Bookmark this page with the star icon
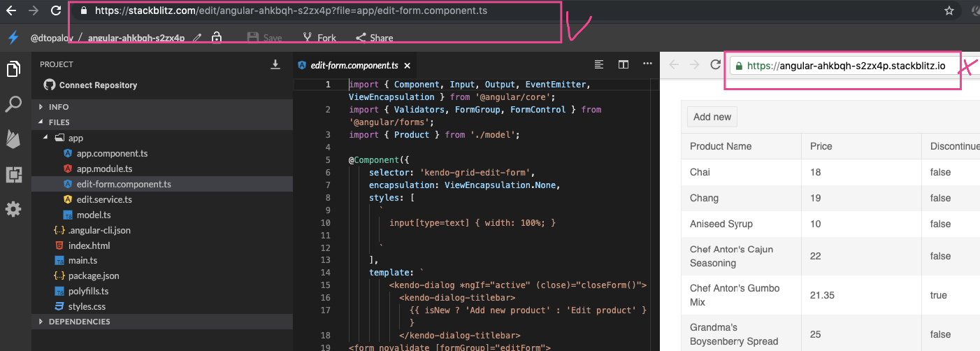Screen dimensions: 980x351 pyautogui.click(x=949, y=10)
